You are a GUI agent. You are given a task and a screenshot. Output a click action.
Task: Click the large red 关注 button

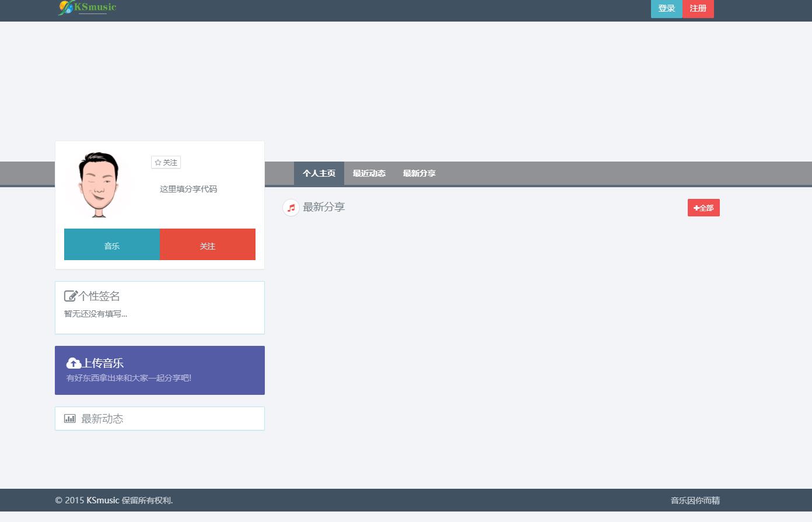click(x=208, y=245)
